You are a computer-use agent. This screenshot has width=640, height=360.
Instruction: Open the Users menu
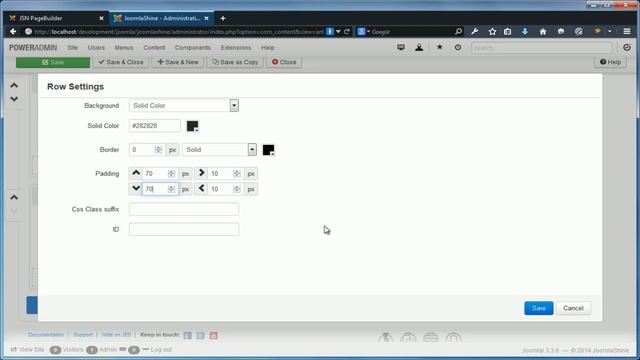(96, 48)
